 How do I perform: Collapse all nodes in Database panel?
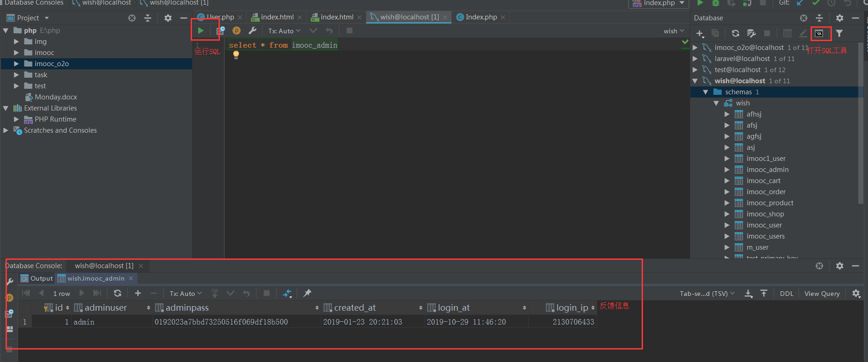[819, 18]
